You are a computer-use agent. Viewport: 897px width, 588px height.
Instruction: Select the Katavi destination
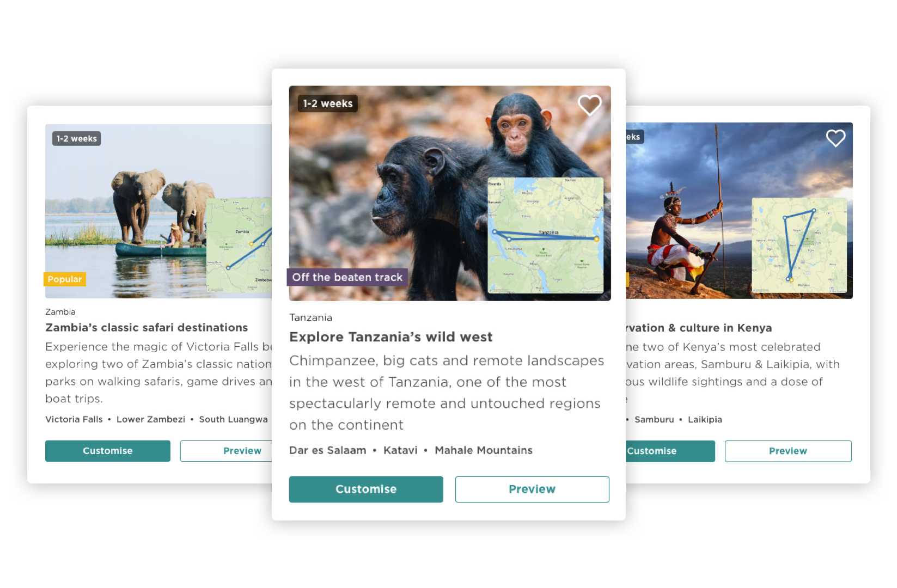tap(400, 450)
